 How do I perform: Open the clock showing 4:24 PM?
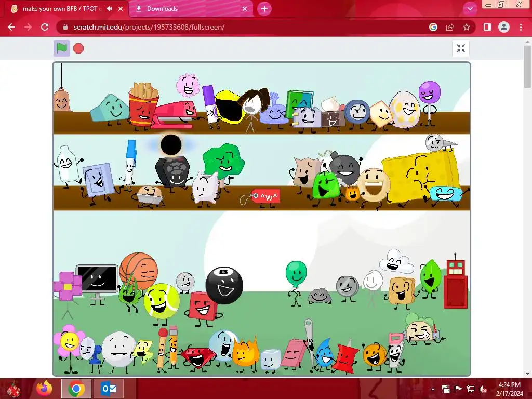pos(509,389)
